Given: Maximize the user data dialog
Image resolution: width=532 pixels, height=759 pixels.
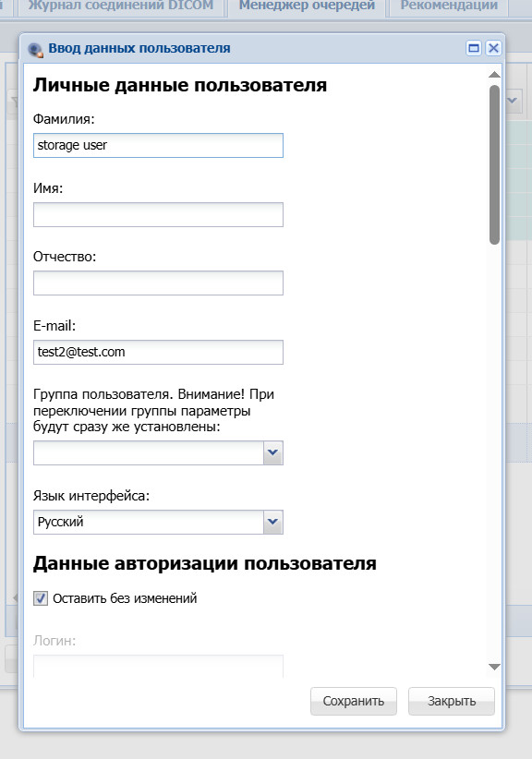Looking at the screenshot, I should pyautogui.click(x=474, y=48).
